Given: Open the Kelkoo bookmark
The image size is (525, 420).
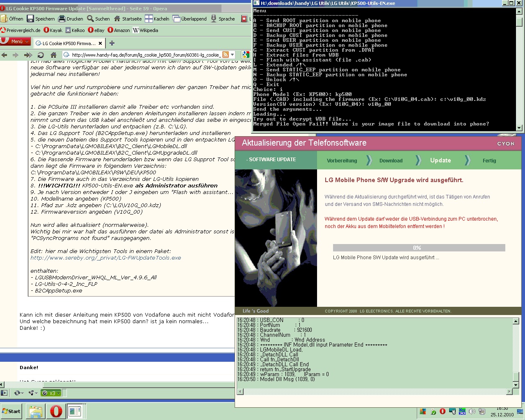Looking at the screenshot, I should point(75,30).
